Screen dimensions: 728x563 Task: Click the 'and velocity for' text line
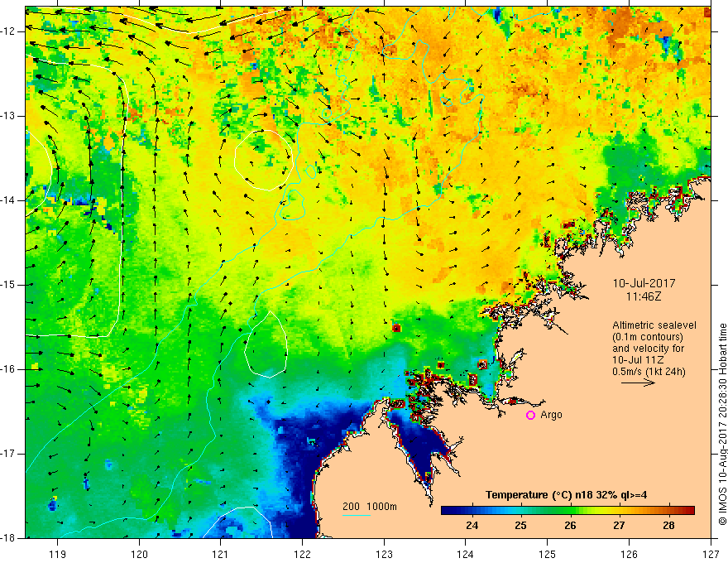click(648, 349)
